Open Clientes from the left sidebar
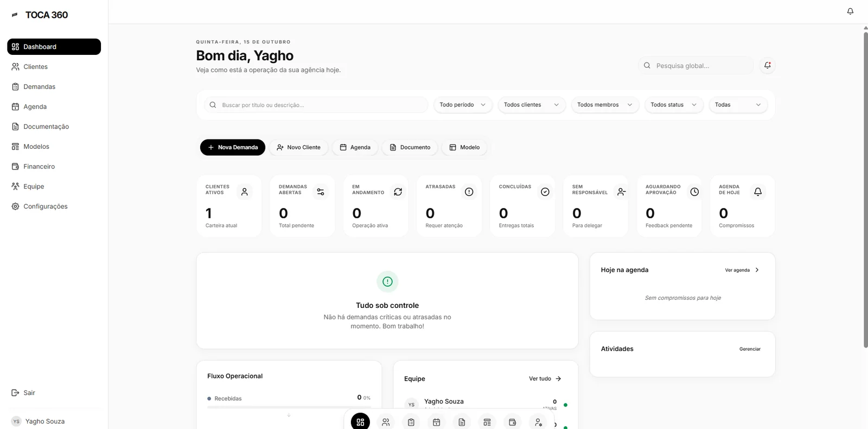The width and height of the screenshot is (868, 429). tap(54, 67)
